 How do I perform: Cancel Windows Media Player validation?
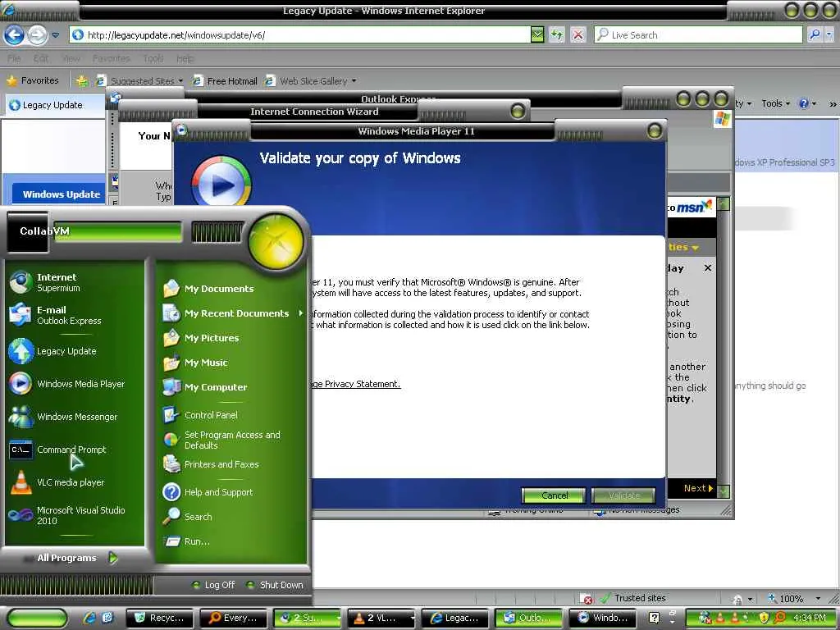pos(554,495)
